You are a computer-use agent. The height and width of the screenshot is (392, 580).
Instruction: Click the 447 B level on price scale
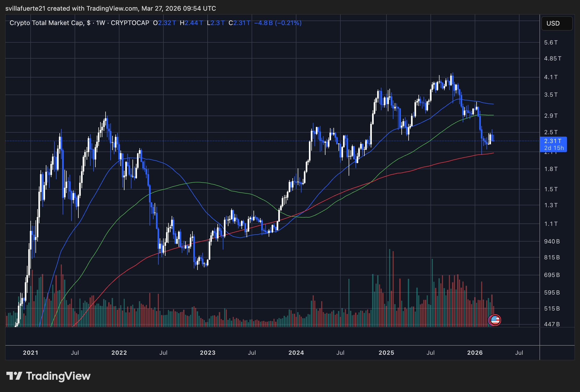point(552,324)
